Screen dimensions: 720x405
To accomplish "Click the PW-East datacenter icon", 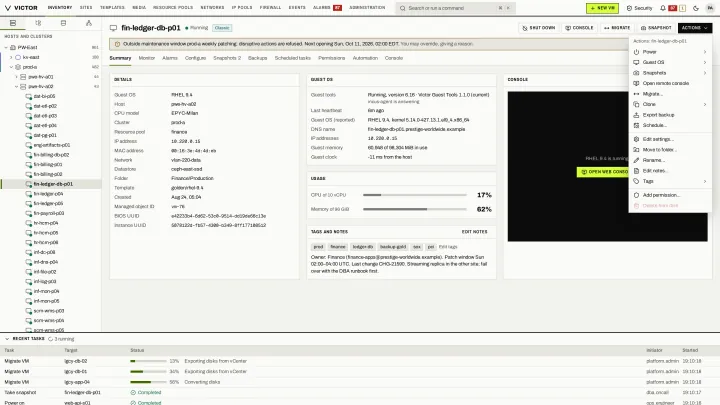I will point(13,47).
